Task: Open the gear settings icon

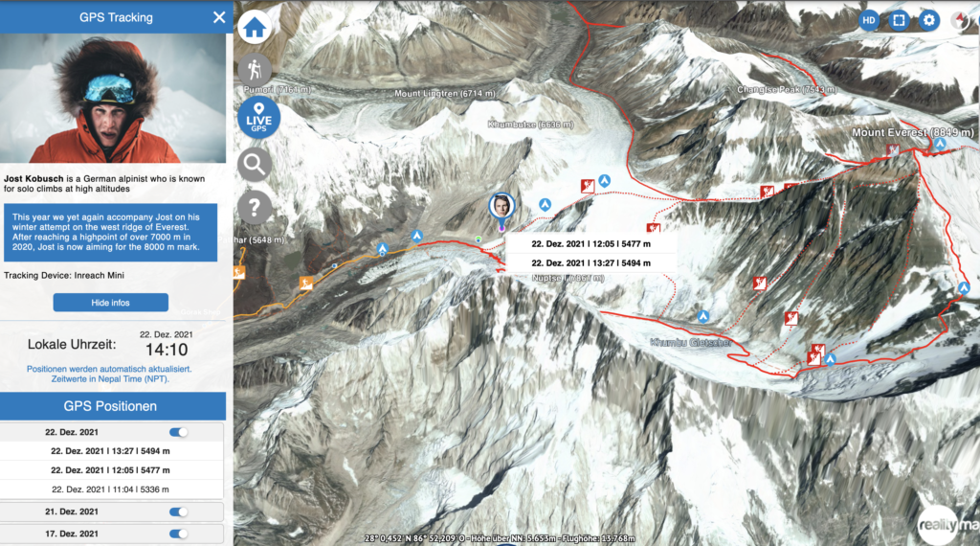Action: (928, 21)
